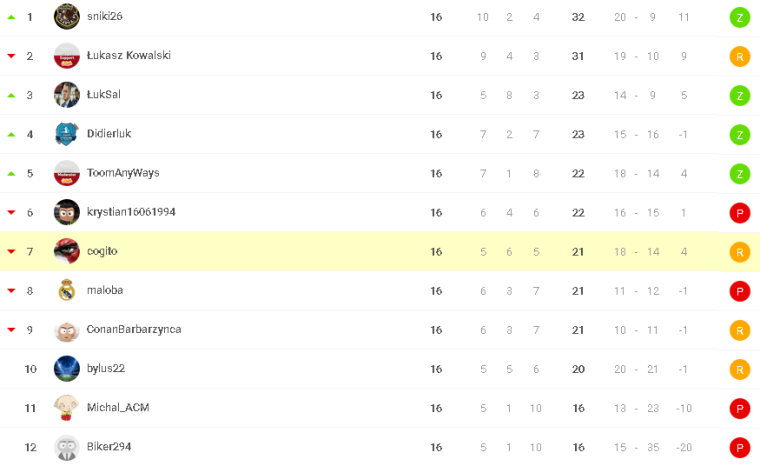The width and height of the screenshot is (760, 466).
Task: Click the green up arrow beside ŁukSal
Action: tap(11, 96)
